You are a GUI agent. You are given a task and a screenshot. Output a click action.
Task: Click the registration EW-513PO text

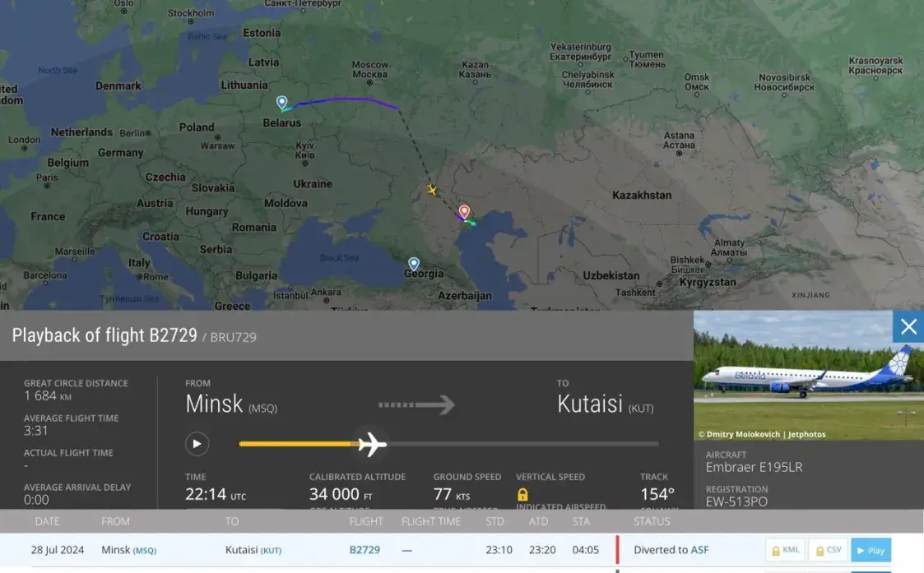pyautogui.click(x=736, y=501)
